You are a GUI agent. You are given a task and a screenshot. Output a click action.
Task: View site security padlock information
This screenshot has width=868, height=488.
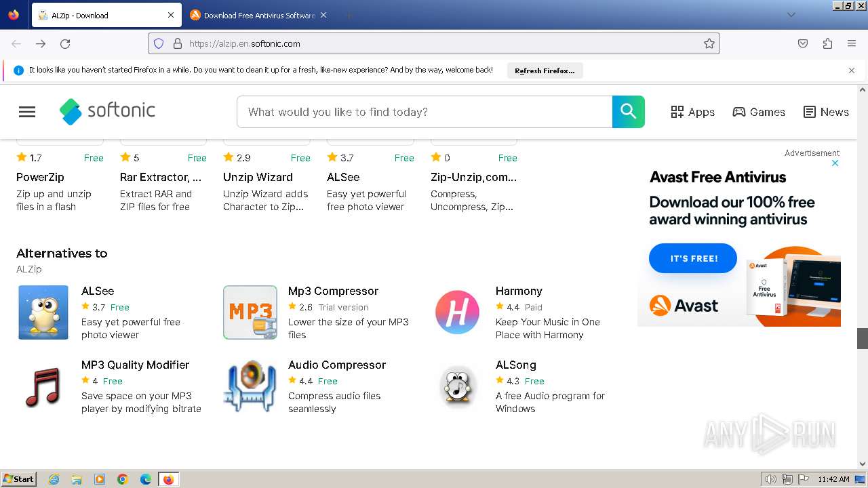tap(178, 43)
